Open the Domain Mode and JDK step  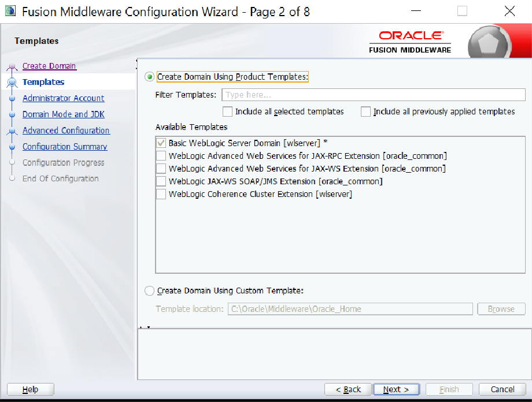pos(63,114)
